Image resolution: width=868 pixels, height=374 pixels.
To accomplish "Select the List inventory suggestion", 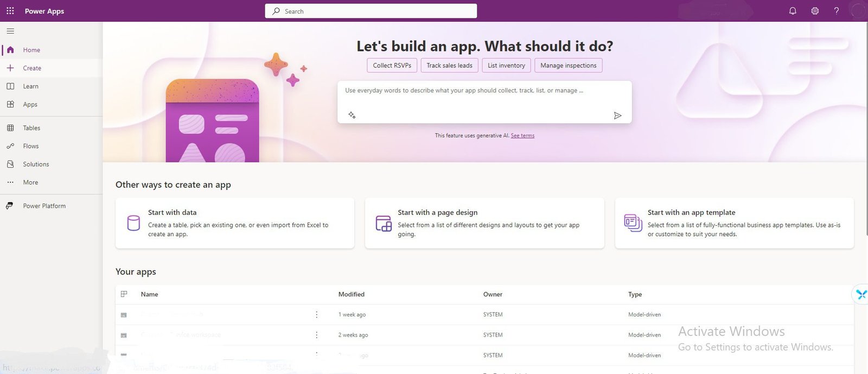I will [x=506, y=65].
